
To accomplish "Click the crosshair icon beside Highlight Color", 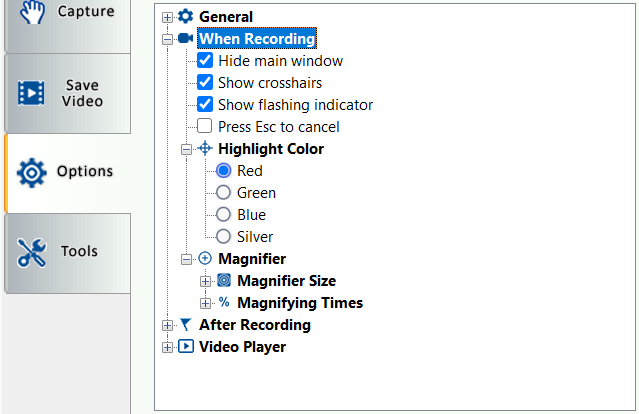I will [x=204, y=149].
